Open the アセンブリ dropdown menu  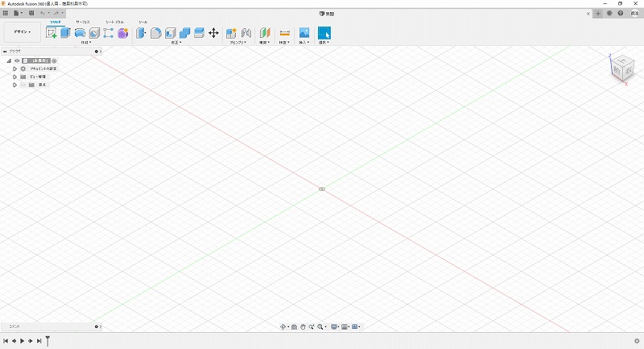point(237,43)
